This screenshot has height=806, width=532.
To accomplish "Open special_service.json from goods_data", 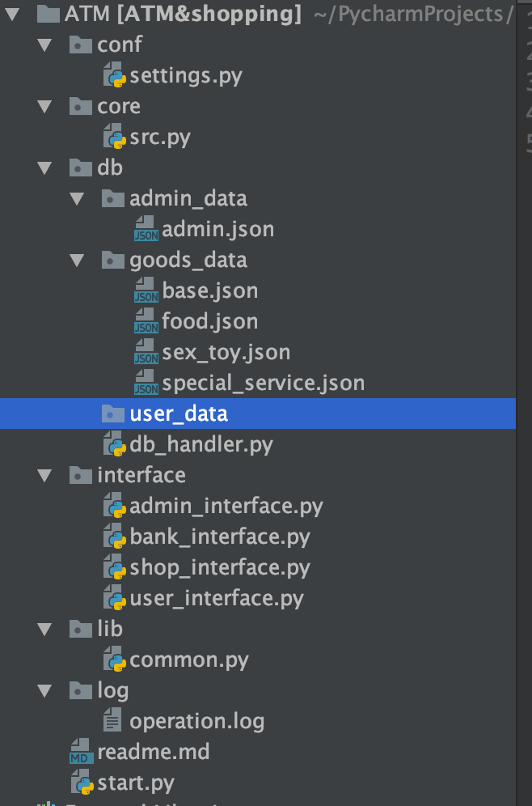I will click(252, 383).
